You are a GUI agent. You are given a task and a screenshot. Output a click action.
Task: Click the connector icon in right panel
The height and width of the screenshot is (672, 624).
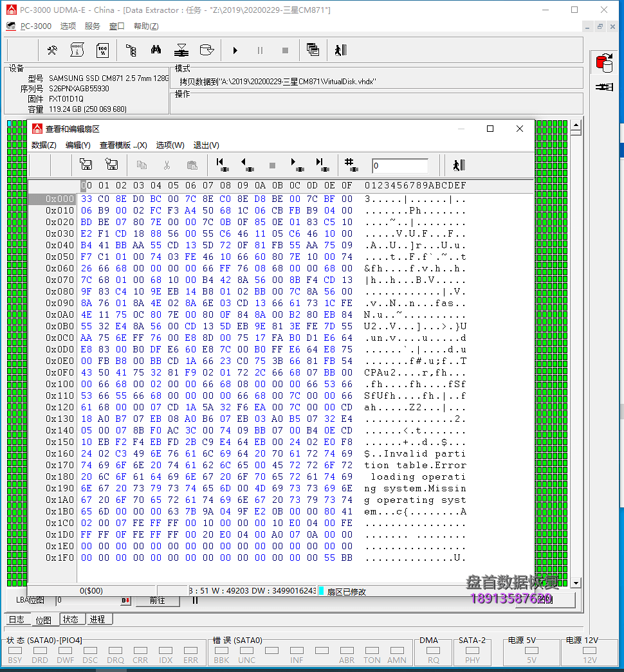604,87
